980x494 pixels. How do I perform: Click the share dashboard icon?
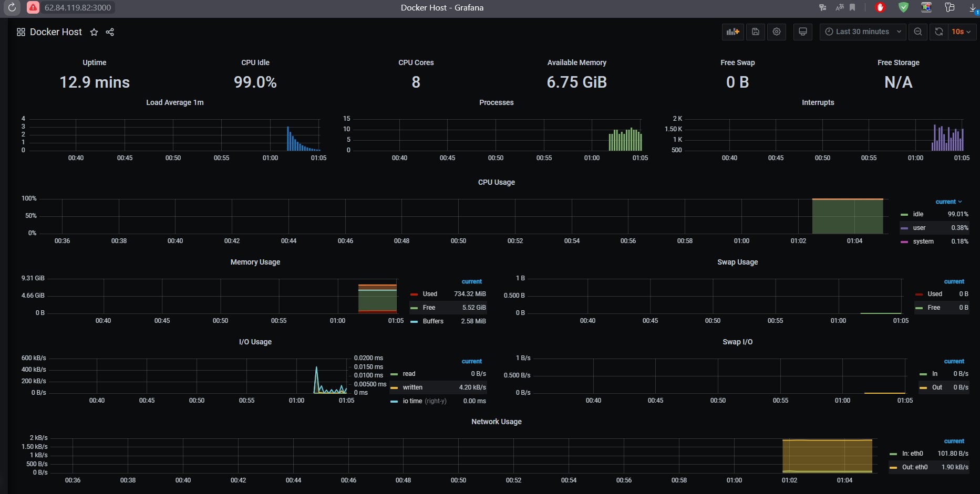tap(110, 32)
